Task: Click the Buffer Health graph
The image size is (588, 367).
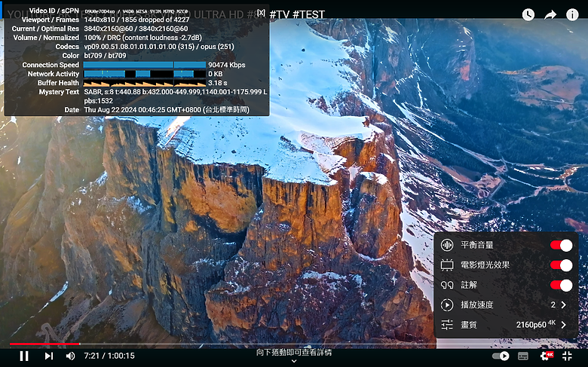Action: tap(145, 83)
